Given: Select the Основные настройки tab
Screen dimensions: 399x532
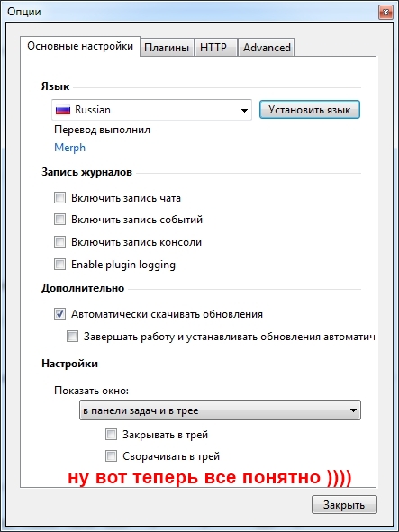Looking at the screenshot, I should [x=80, y=46].
